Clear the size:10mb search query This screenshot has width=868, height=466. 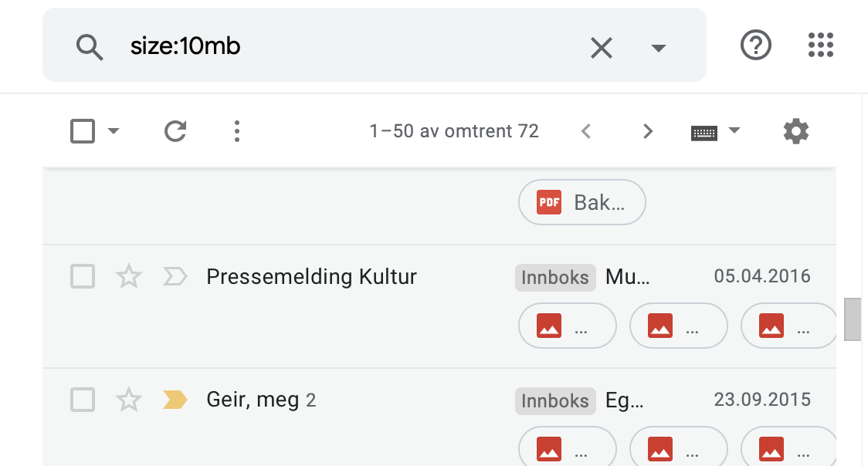coord(601,47)
